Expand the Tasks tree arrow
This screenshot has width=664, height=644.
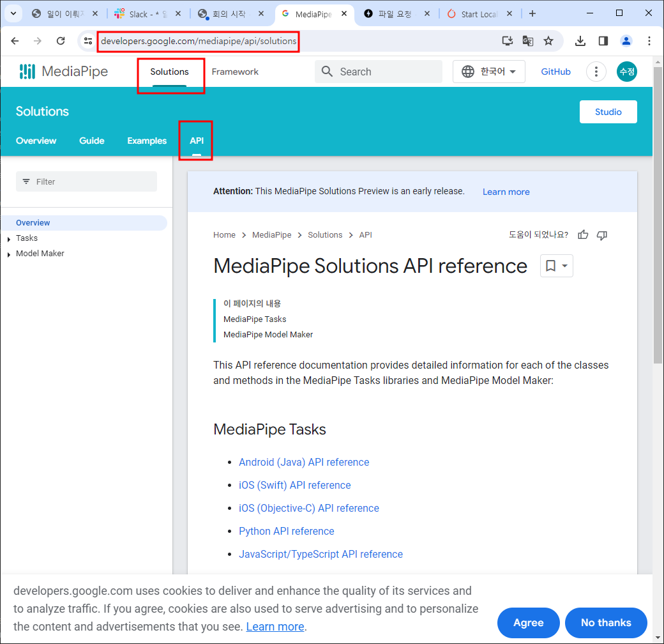point(9,240)
